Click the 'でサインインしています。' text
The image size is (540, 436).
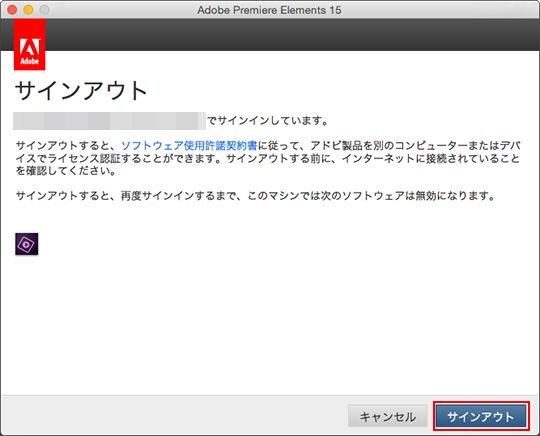(x=267, y=121)
